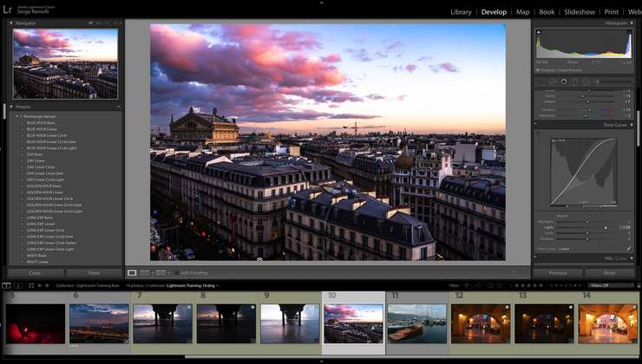Go forward with the right arrow icon
The width and height of the screenshot is (642, 364).
47,285
